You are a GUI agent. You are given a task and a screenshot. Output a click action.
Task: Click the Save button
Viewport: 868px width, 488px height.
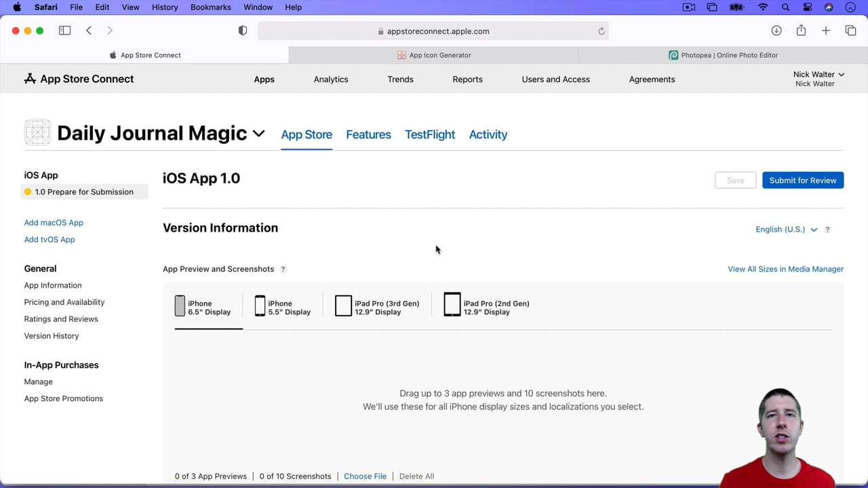735,180
